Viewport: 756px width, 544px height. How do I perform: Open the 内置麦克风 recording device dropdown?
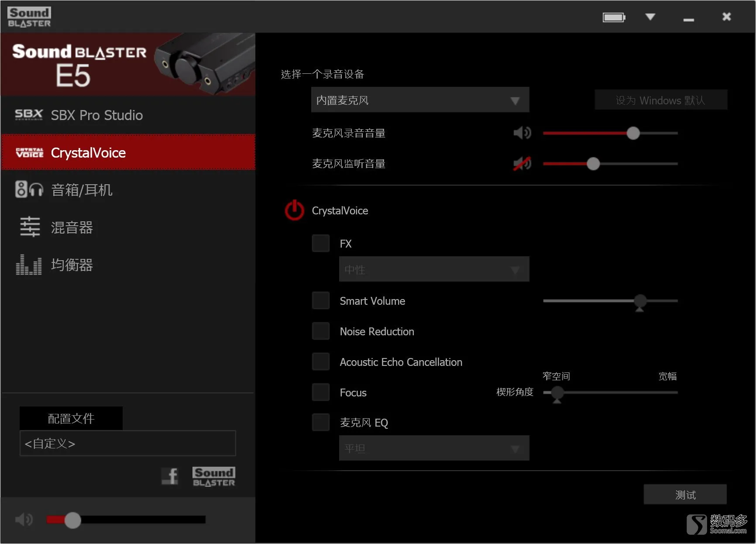pyautogui.click(x=420, y=100)
